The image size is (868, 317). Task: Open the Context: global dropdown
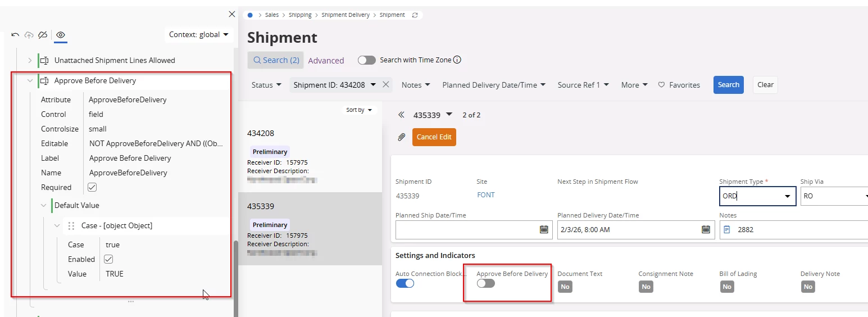(x=198, y=35)
